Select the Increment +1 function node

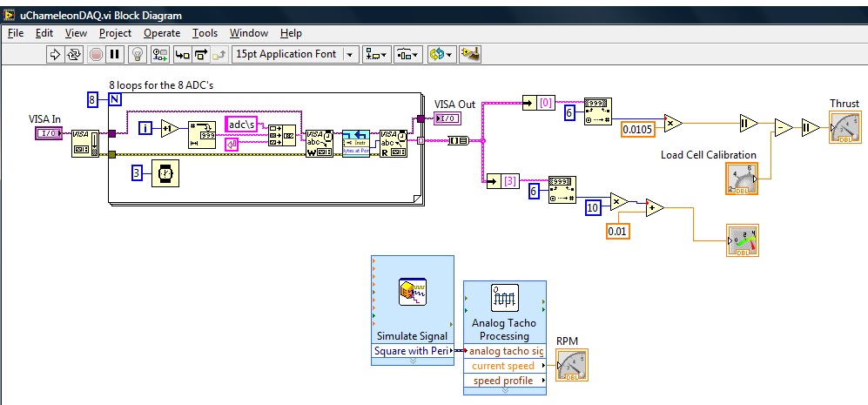point(170,129)
